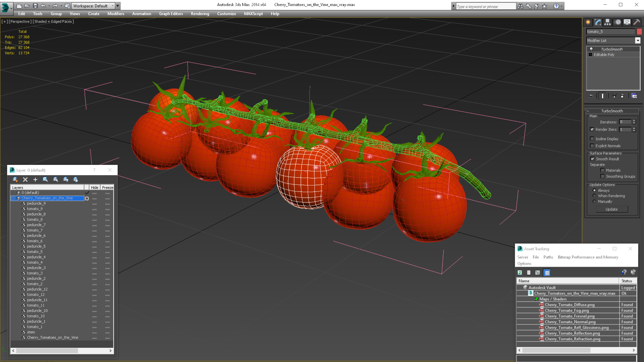Viewport: 644px width, 362px height.
Task: Click the Status column header in Asset Tracking
Action: 627,281
